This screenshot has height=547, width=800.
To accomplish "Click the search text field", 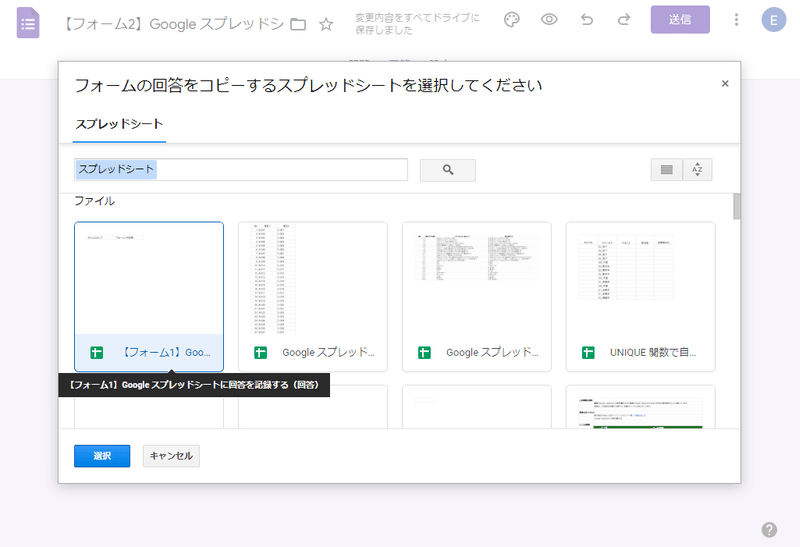I will 241,169.
